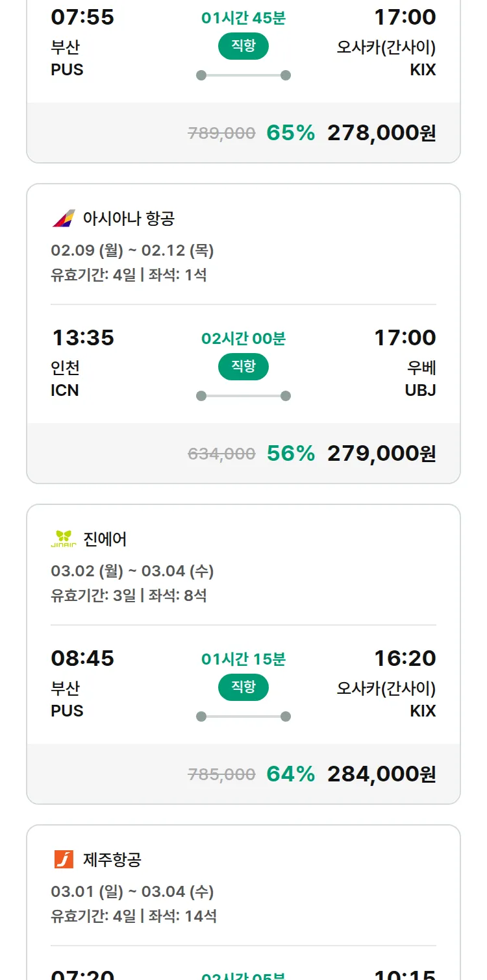Screen dimensions: 487x980
Task: Click the 직항 badge on 08:45 Busan flight
Action: pos(243,687)
